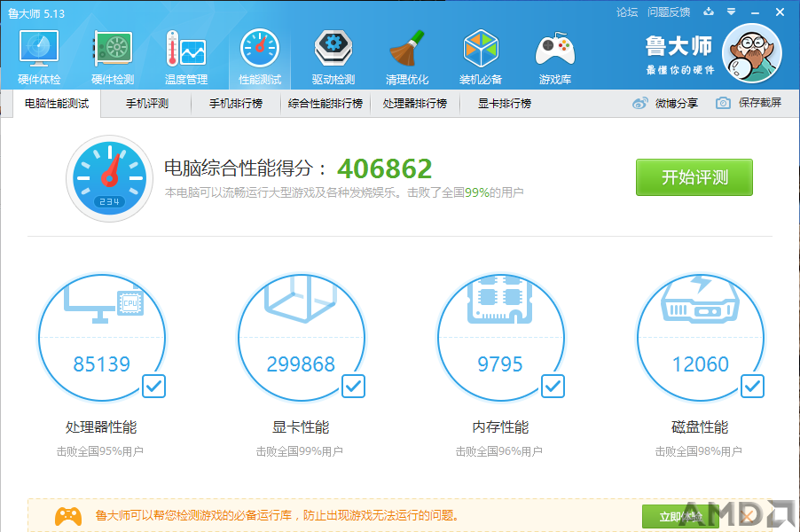Viewport: 800px width, 532px height.
Task: Click the 电脑综合性能得分 heading
Action: (x=245, y=168)
